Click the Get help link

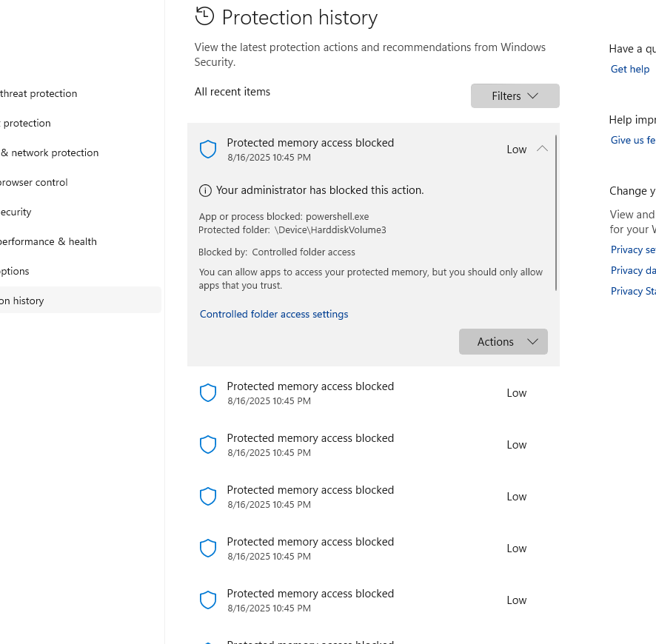630,70
